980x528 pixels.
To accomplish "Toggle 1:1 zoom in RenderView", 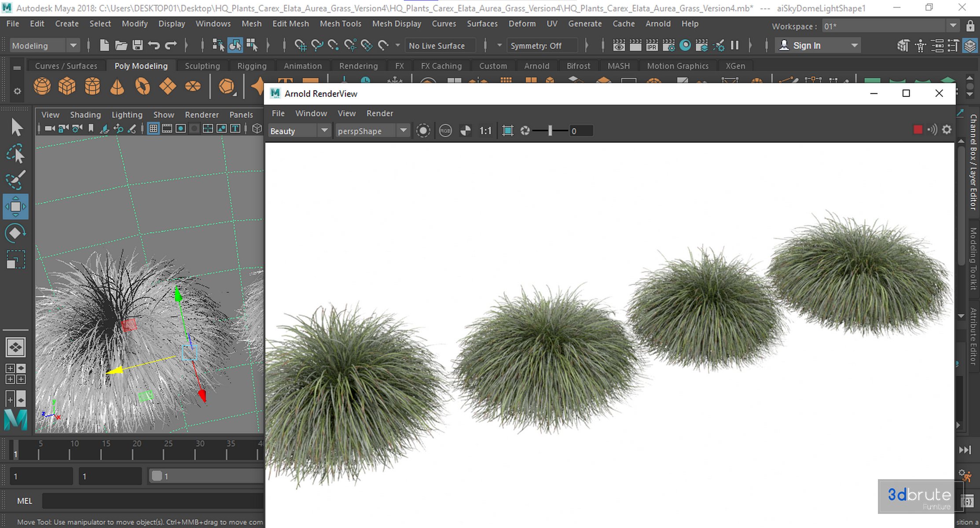I will pos(485,131).
